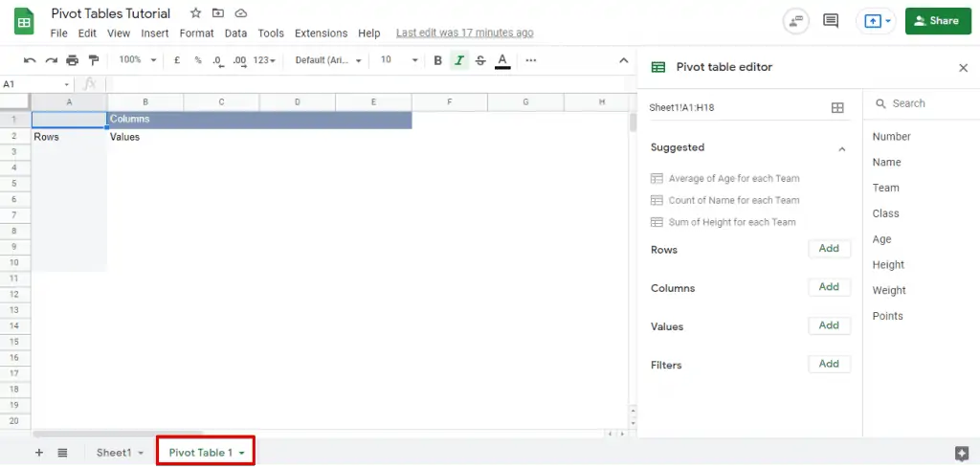This screenshot has width=980, height=469.
Task: Show the all sheets list
Action: [62, 452]
